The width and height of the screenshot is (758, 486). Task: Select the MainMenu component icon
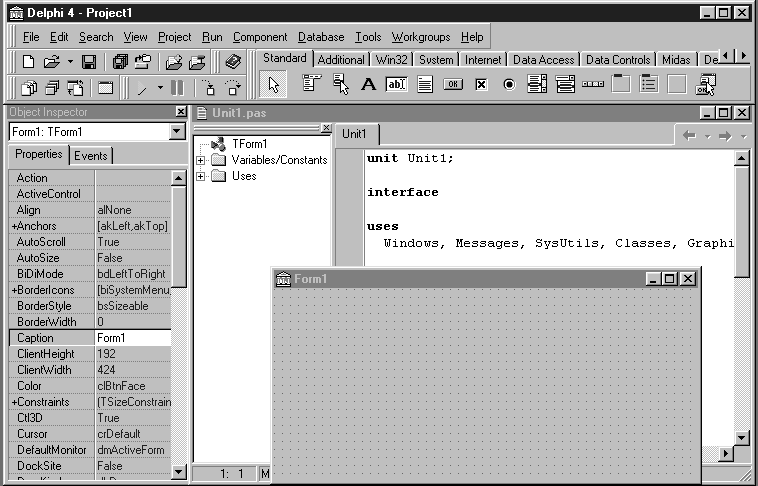(312, 84)
